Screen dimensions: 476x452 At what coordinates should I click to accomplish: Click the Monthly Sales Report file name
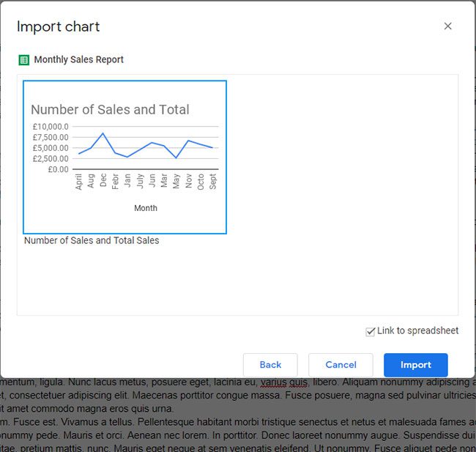78,60
